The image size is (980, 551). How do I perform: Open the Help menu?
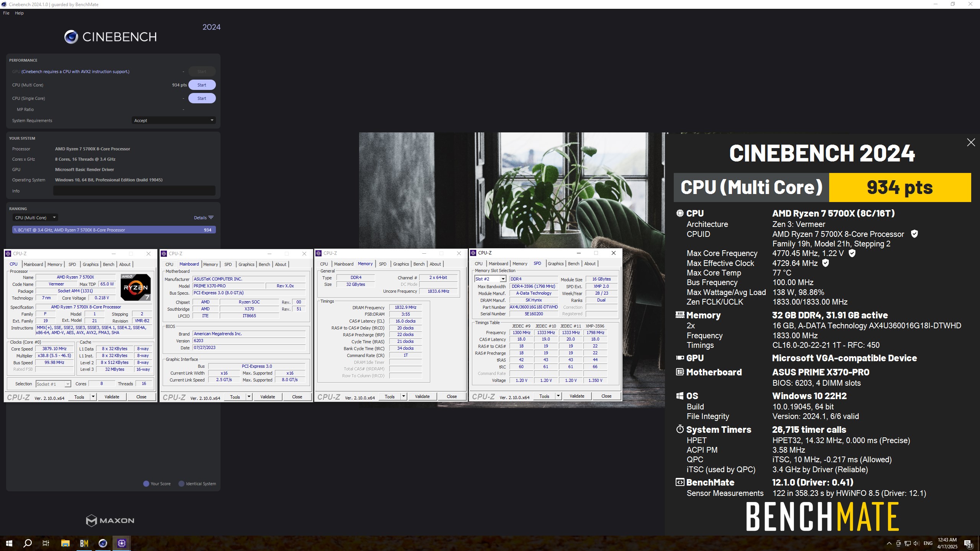tap(19, 13)
